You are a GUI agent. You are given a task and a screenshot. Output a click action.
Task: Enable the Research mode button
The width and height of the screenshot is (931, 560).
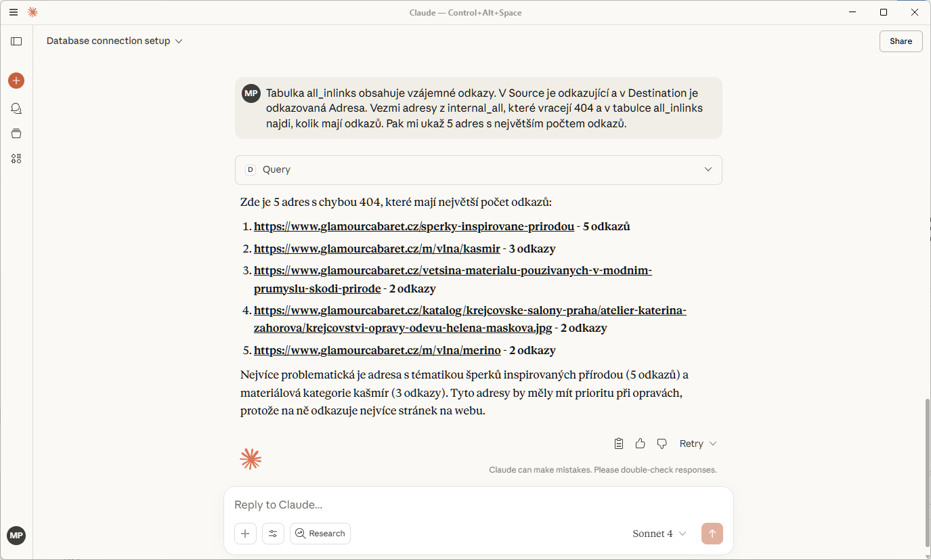(x=320, y=534)
